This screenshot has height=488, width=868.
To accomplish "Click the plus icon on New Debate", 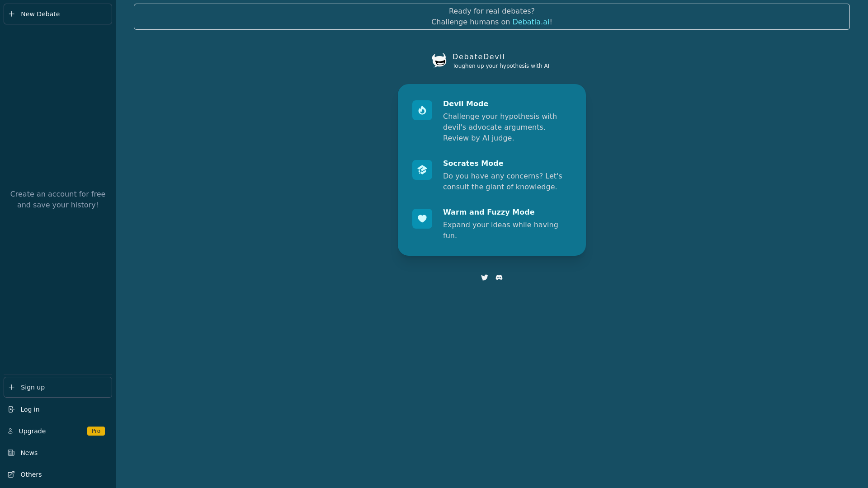I will coord(11,14).
